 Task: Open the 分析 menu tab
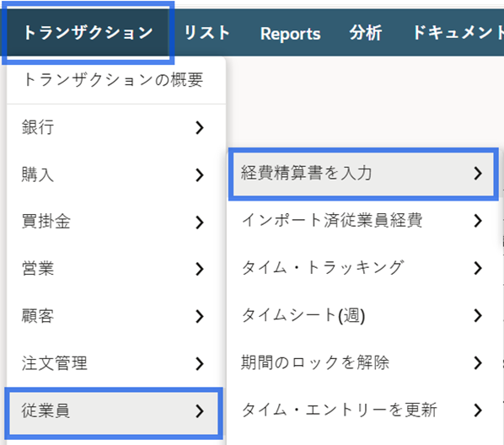tap(366, 33)
